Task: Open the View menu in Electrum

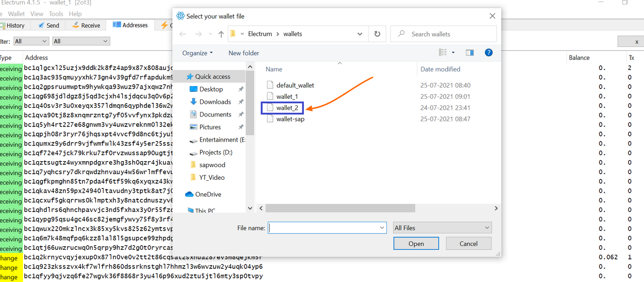Action: (x=37, y=14)
